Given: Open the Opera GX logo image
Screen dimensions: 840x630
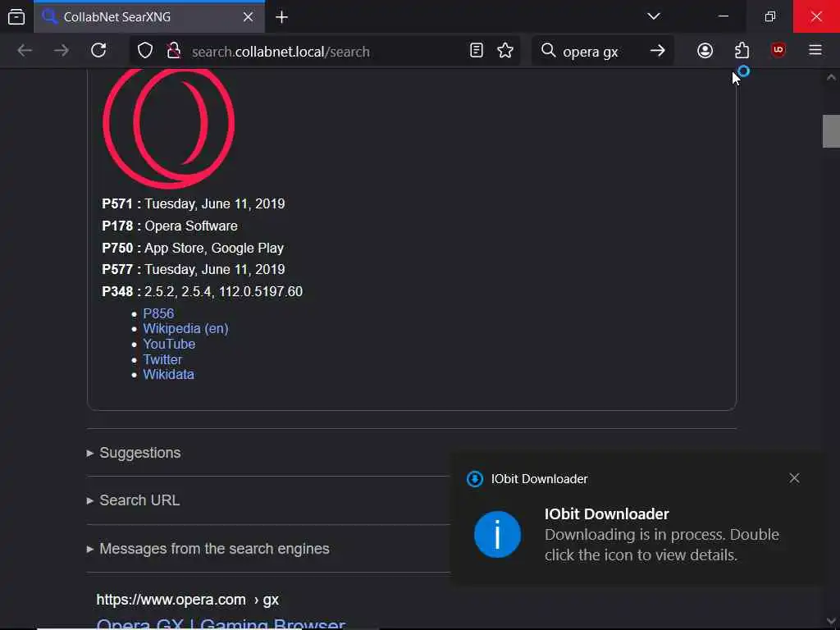Looking at the screenshot, I should tap(169, 127).
